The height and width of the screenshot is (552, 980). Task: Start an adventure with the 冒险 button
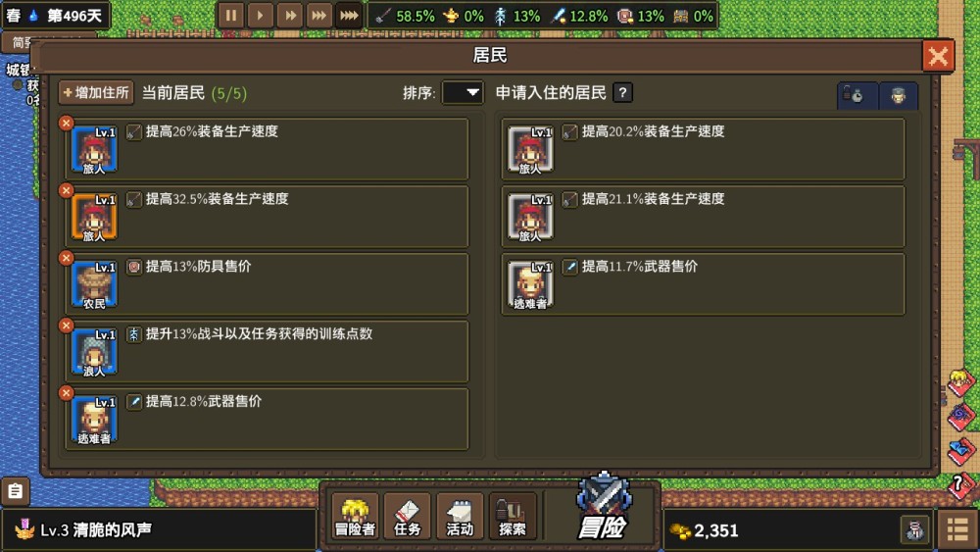click(603, 508)
